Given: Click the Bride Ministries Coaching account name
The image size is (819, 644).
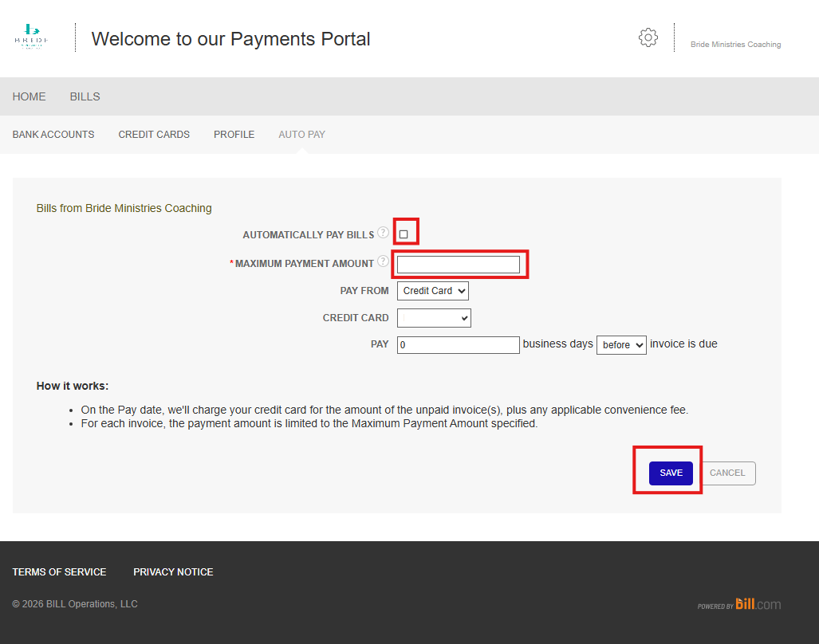Looking at the screenshot, I should 736,45.
